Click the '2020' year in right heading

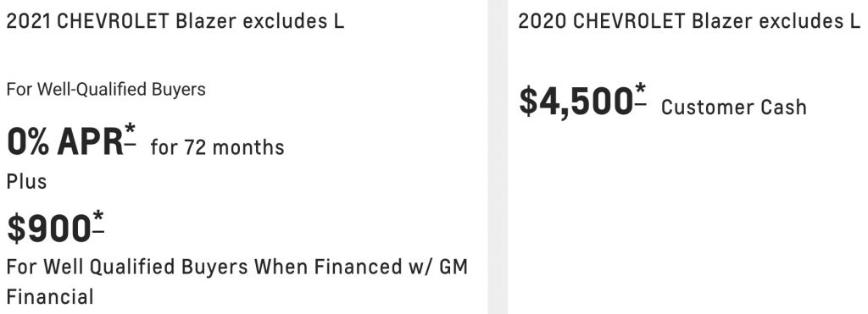(542, 21)
